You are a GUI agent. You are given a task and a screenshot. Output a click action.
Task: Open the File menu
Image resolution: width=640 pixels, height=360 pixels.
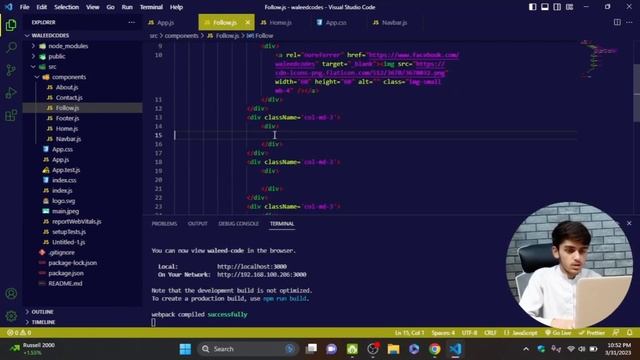[x=24, y=7]
